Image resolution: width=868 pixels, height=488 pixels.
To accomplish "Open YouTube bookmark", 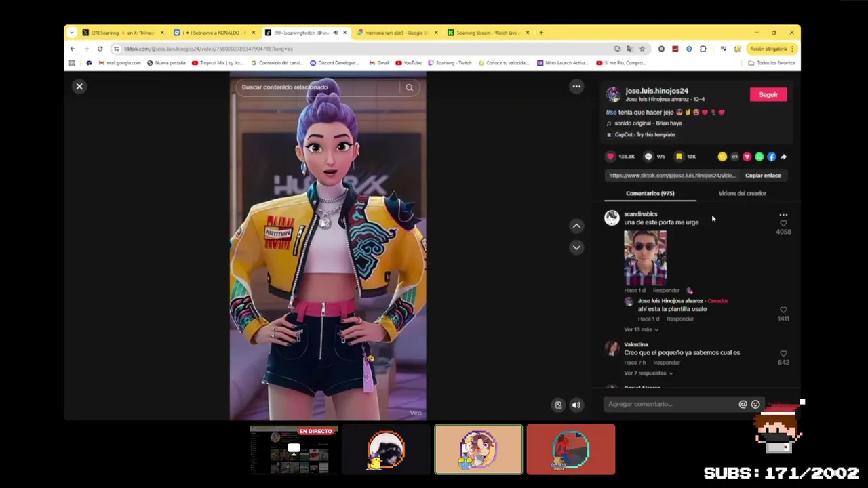I will 409,63.
